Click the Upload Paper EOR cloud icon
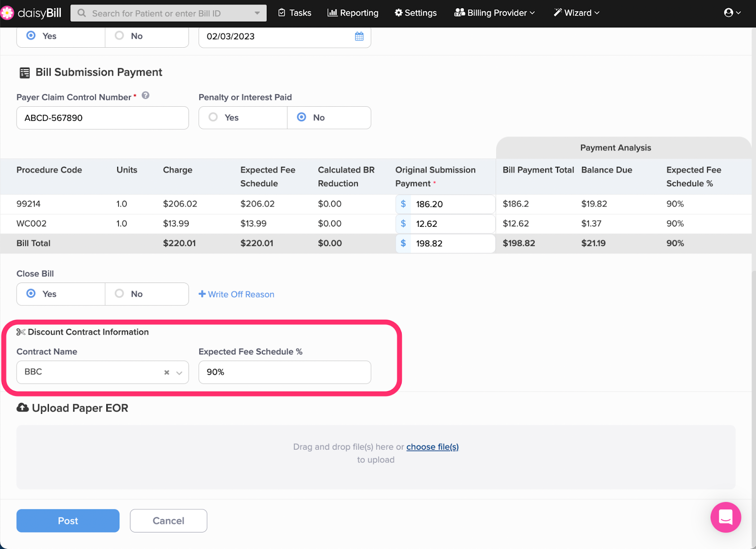Screen dimensions: 756x549 coord(22,408)
